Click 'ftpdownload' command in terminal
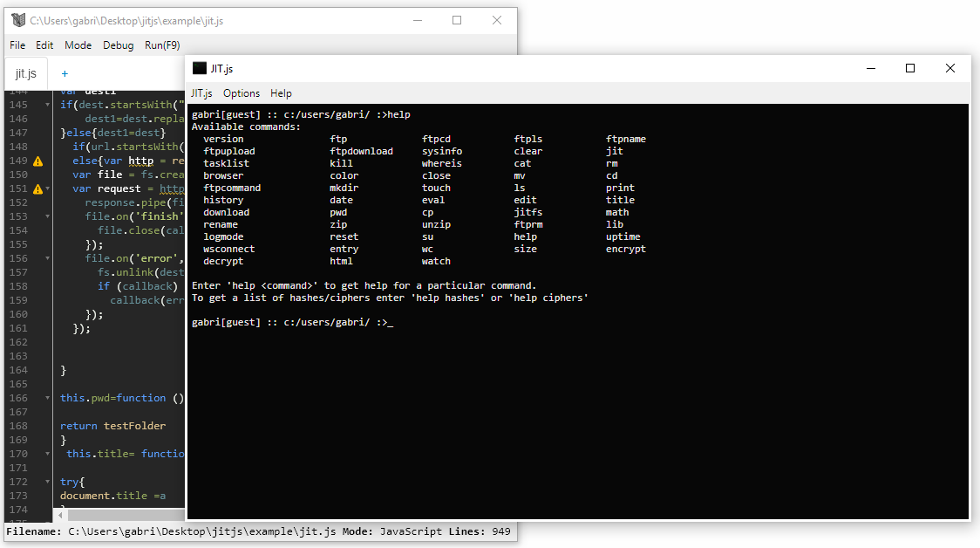Screen dimensions: 980x548 point(361,151)
